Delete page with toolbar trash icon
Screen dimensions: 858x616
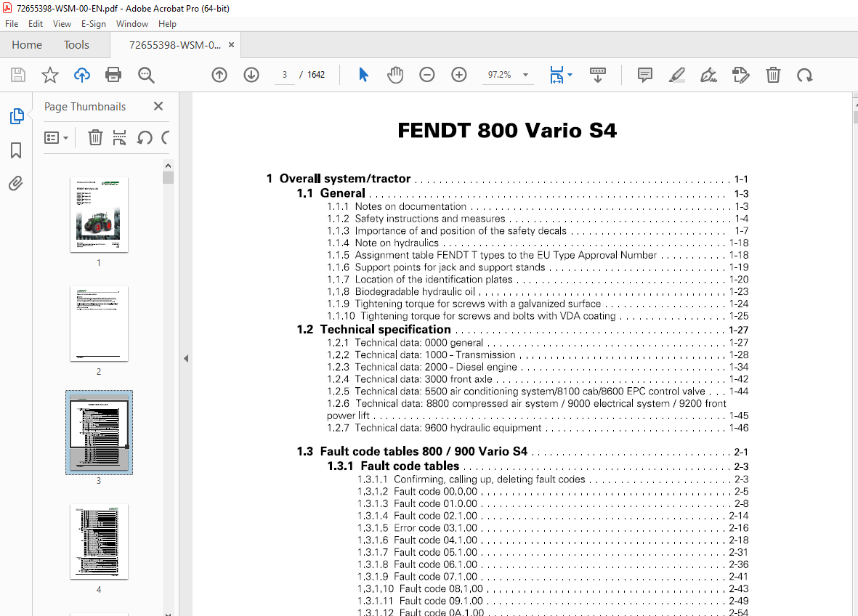coord(773,75)
